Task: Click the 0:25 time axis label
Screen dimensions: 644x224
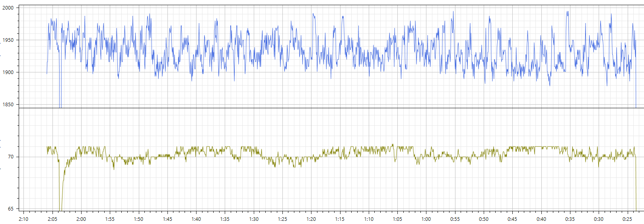Action: (627, 219)
